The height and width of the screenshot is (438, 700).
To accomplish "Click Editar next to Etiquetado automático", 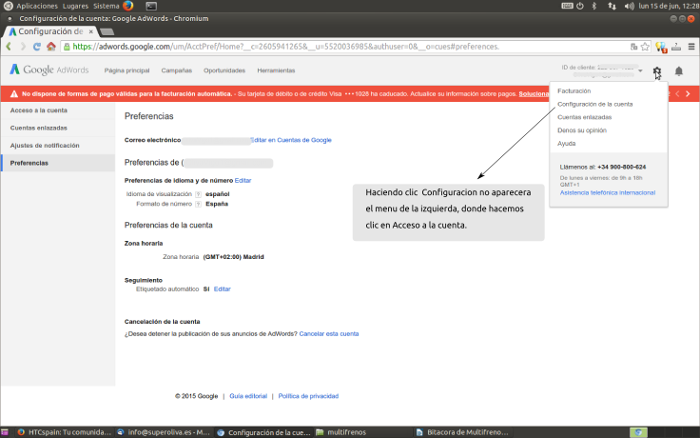I will (222, 289).
